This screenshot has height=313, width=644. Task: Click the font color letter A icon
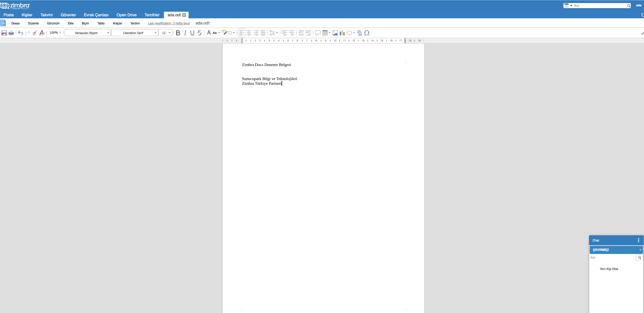coord(209,33)
